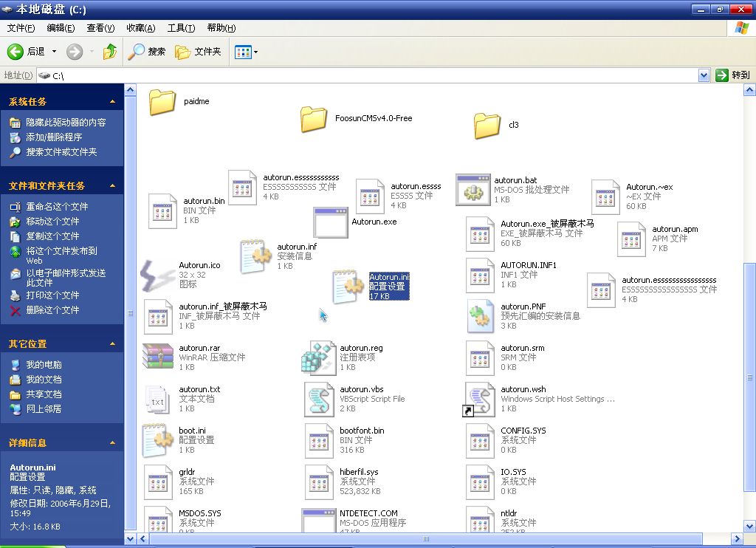Click 隐藏此驱动器的内容 link
The width and height of the screenshot is (756, 548).
tap(66, 123)
